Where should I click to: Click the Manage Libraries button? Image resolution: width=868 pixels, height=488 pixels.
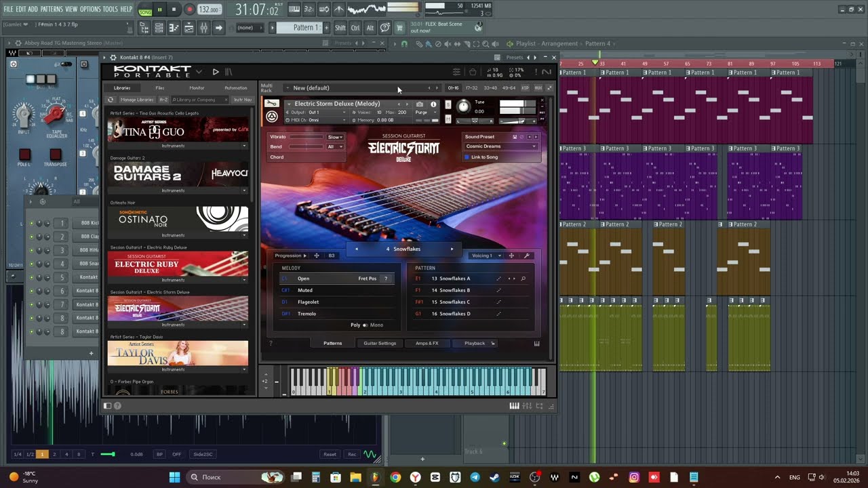click(137, 100)
